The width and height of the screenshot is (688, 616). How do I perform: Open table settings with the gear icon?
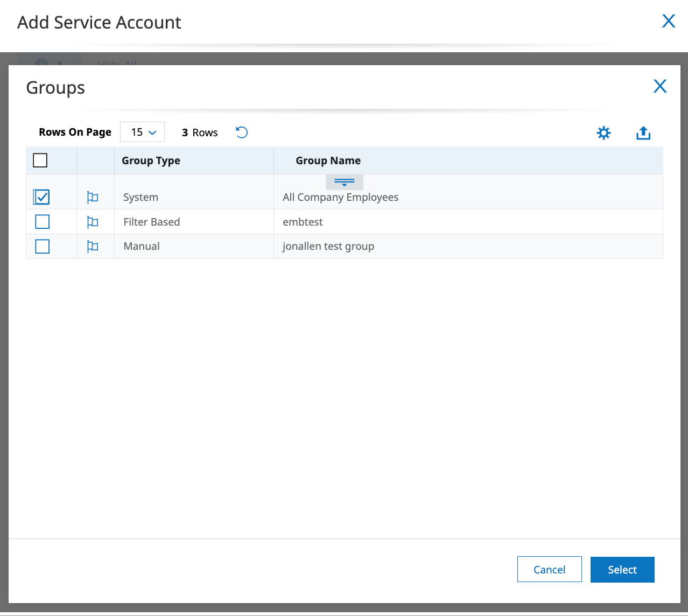coord(603,132)
